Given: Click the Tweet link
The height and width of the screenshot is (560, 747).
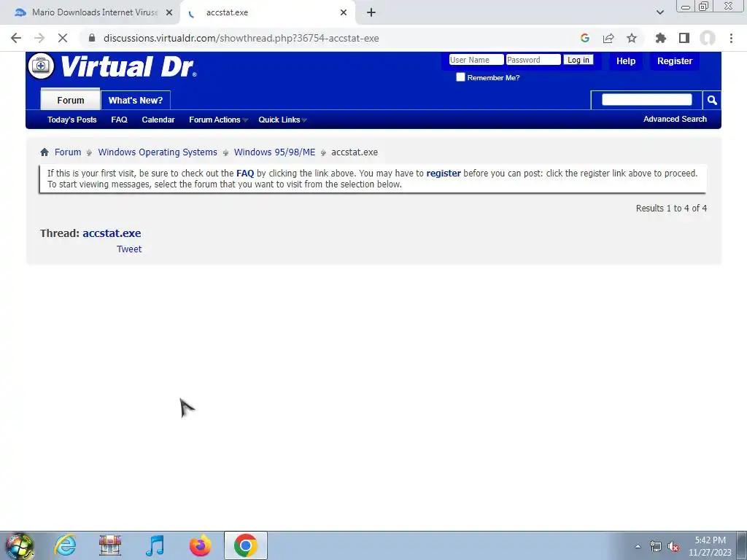Looking at the screenshot, I should click(129, 249).
